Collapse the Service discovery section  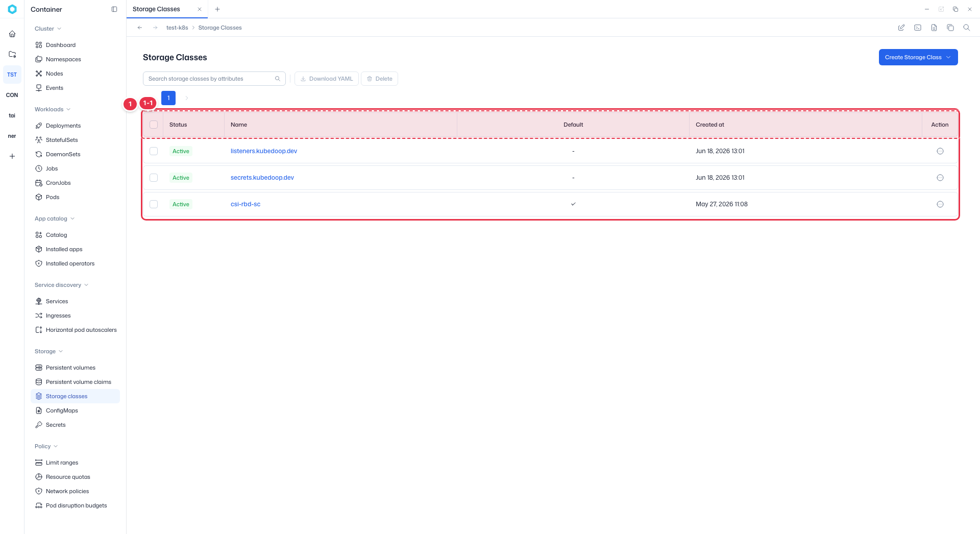click(61, 285)
